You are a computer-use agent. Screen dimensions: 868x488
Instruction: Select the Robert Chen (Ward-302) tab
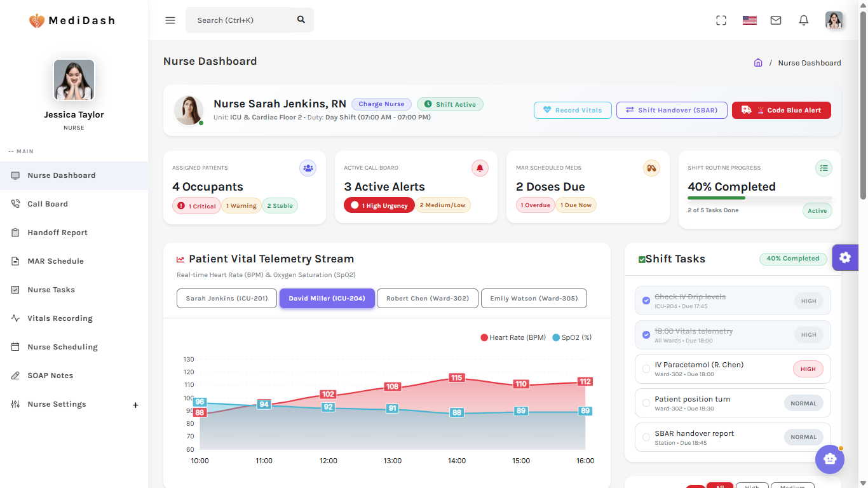pos(428,298)
